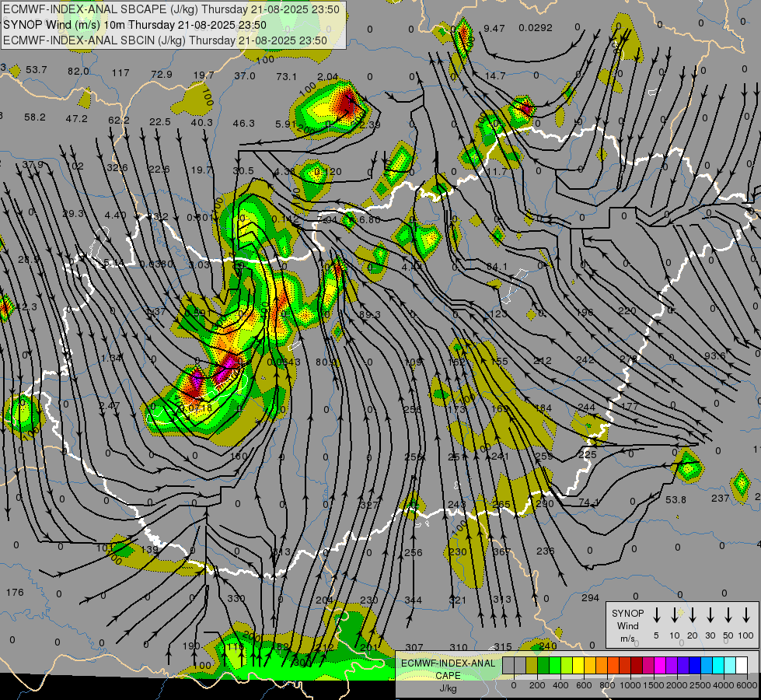Click the map value 176
The height and width of the screenshot is (700, 761).
(x=15, y=592)
